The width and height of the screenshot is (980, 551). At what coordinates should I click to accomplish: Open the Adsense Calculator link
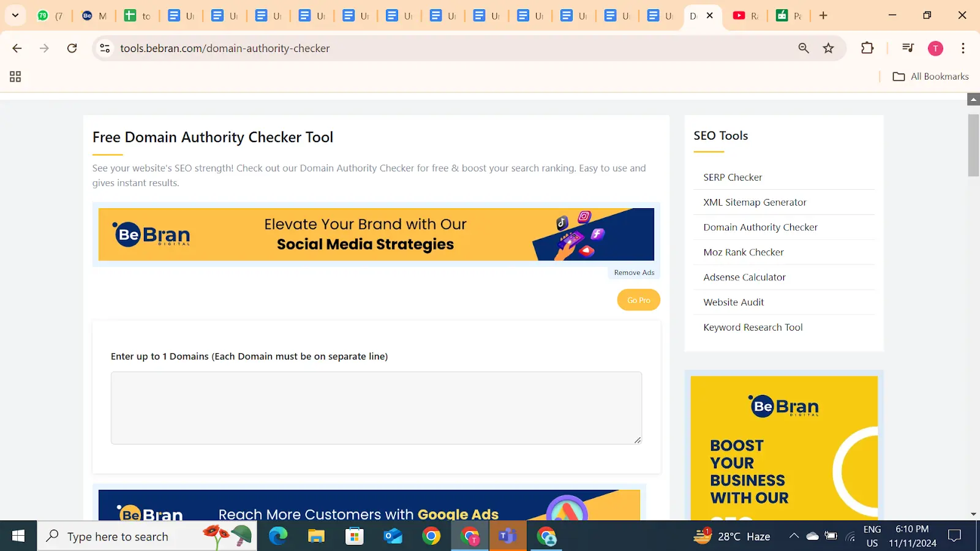tap(744, 277)
